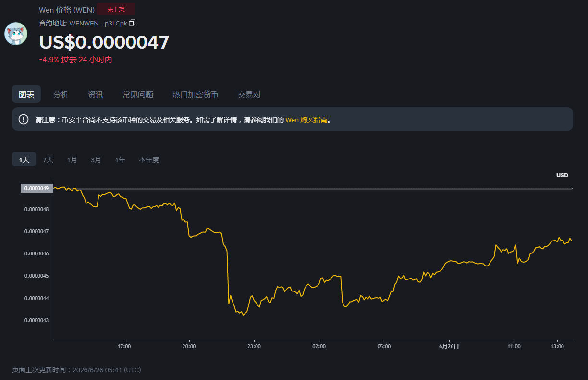The image size is (588, 380).
Task: Click the contract address WENWEN...p3LCpk text
Action: pyautogui.click(x=98, y=23)
